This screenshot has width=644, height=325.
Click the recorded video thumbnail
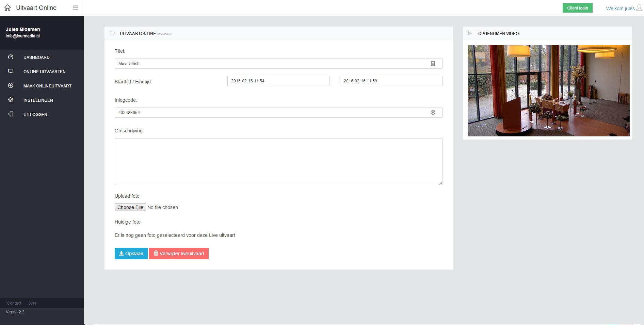(x=548, y=91)
